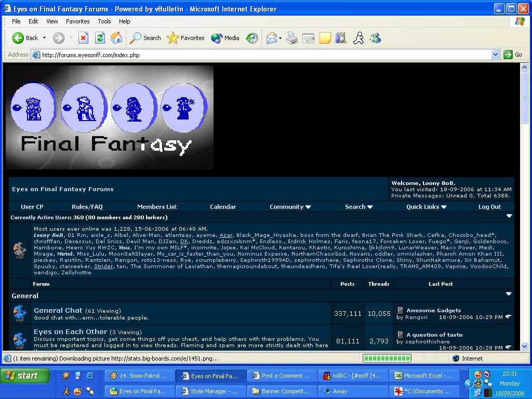The image size is (532, 399).
Task: Launch Internet Explorer from Quick Launch
Action: (89, 376)
